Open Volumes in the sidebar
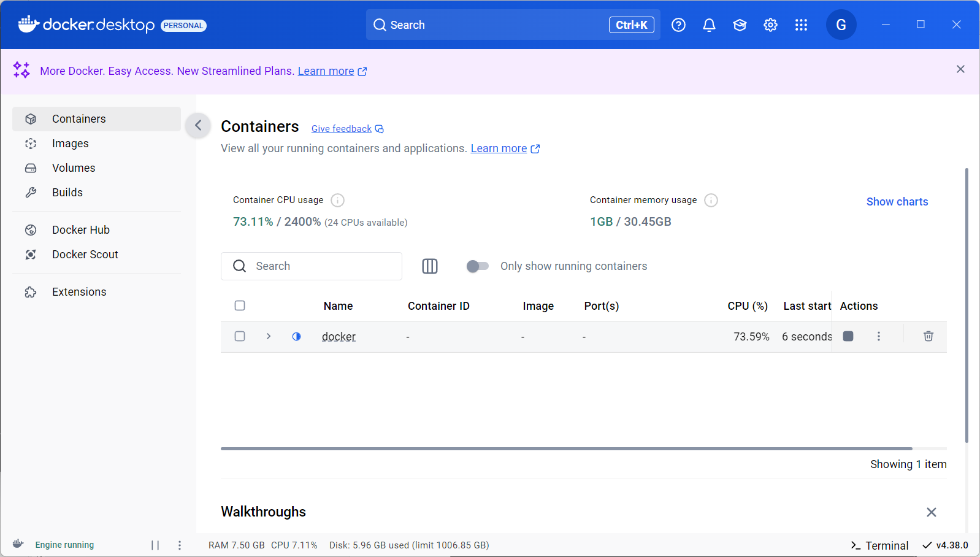The image size is (980, 557). coord(97,168)
